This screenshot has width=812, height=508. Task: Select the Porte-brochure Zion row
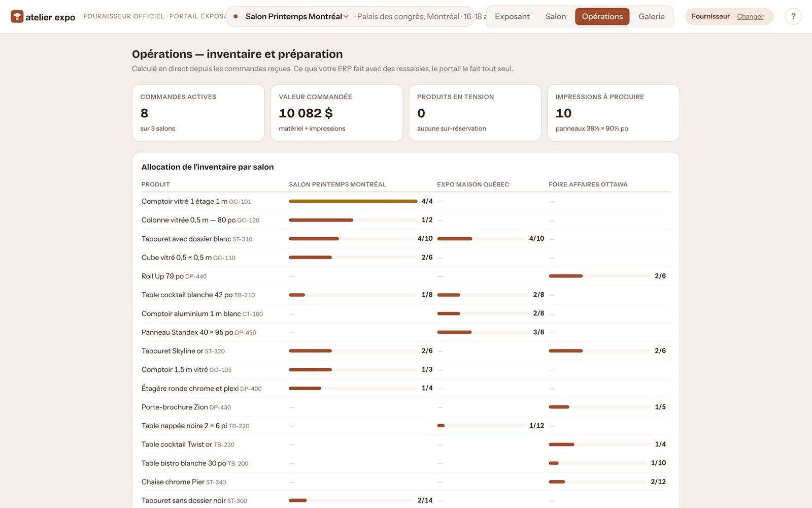tap(405, 407)
